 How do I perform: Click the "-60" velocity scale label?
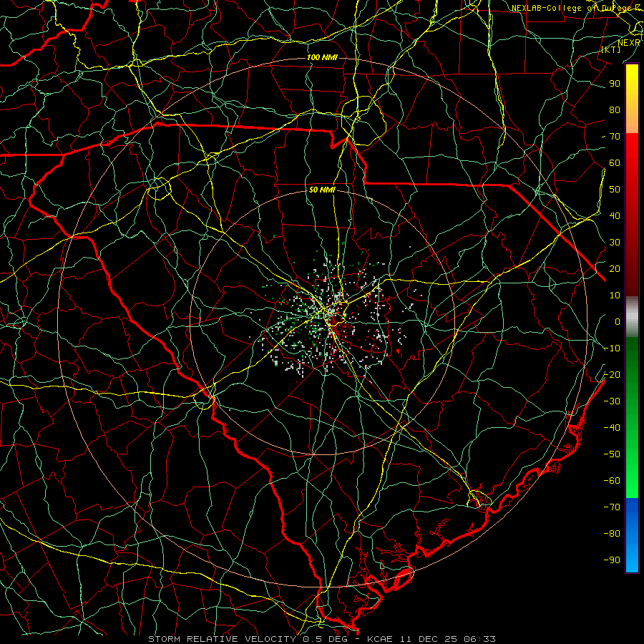pyautogui.click(x=612, y=481)
